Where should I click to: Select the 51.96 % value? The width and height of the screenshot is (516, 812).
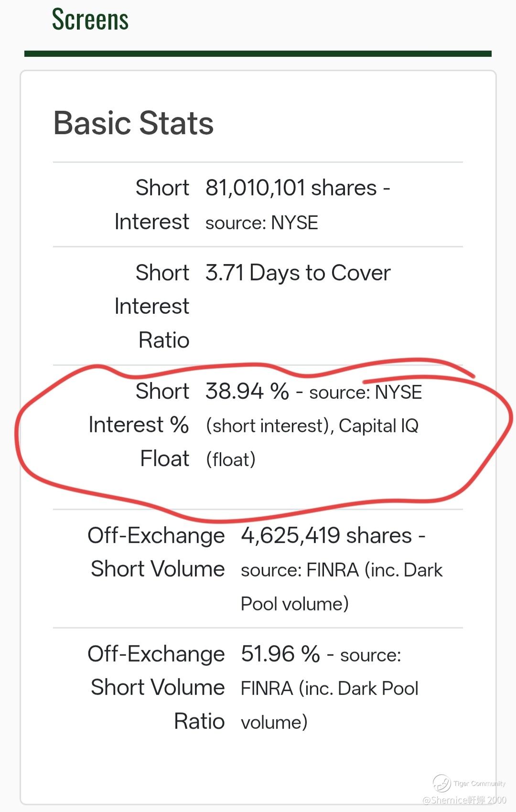point(280,654)
